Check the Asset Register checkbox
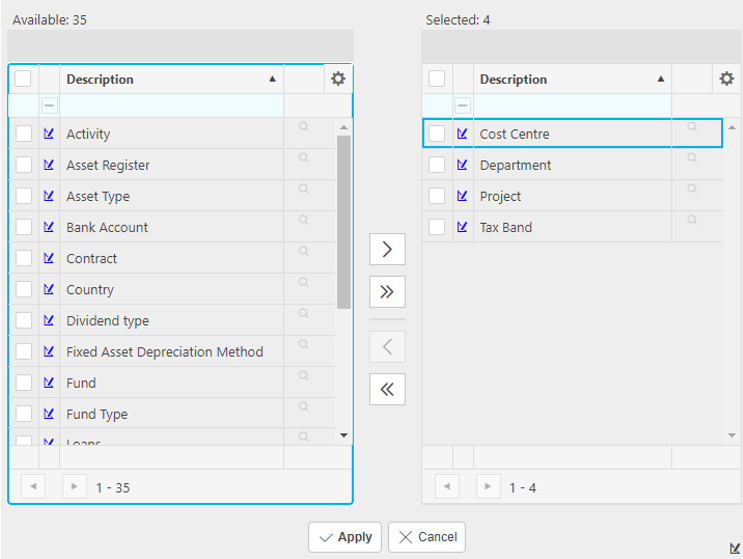The width and height of the screenshot is (743, 559). coord(24,165)
